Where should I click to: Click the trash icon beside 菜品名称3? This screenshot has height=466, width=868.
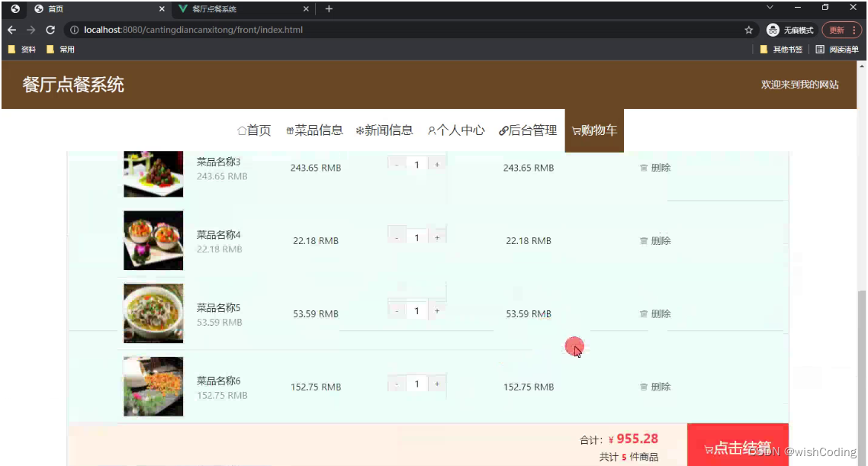[644, 168]
